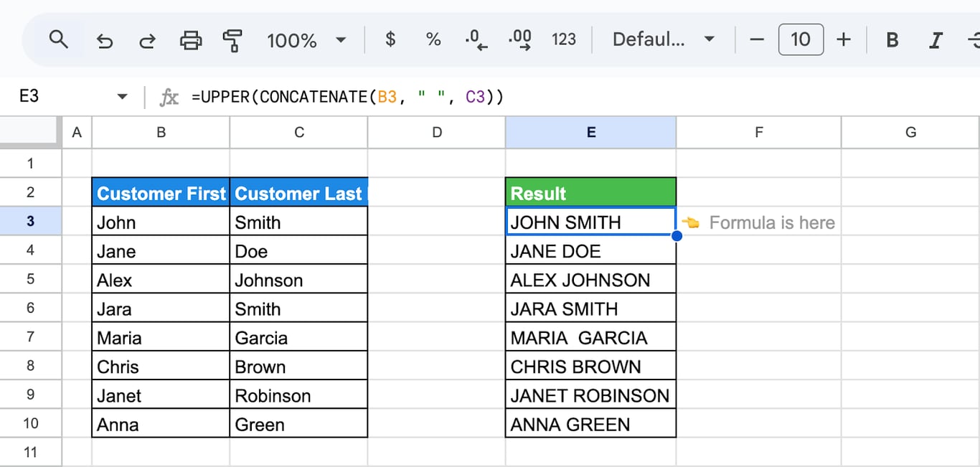Select row 1 header
This screenshot has width=980, height=467.
coord(31,164)
